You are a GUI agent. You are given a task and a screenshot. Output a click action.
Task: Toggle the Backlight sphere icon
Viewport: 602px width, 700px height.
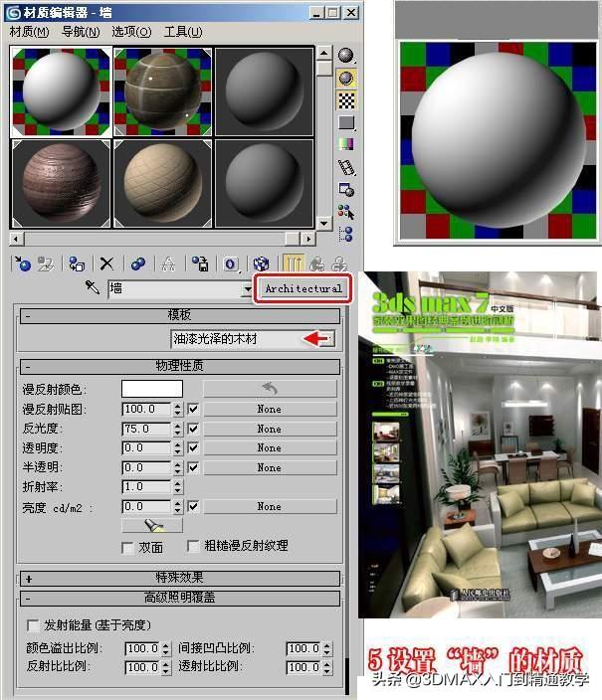point(346,78)
